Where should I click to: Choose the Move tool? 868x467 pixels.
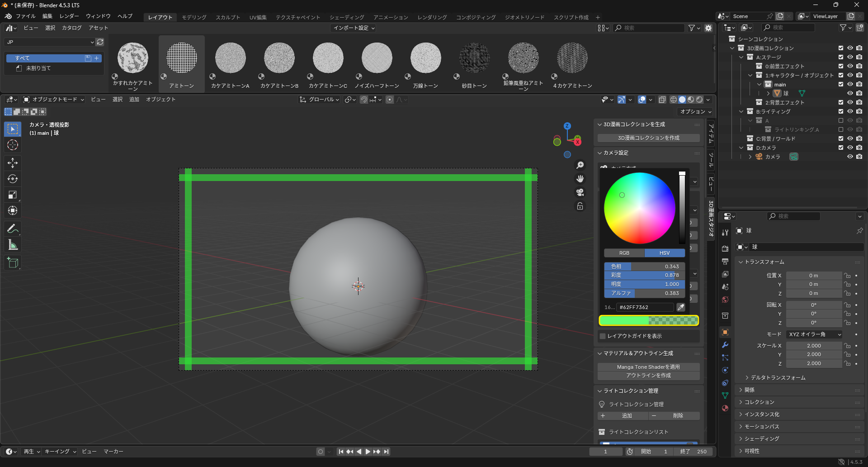[x=13, y=163]
